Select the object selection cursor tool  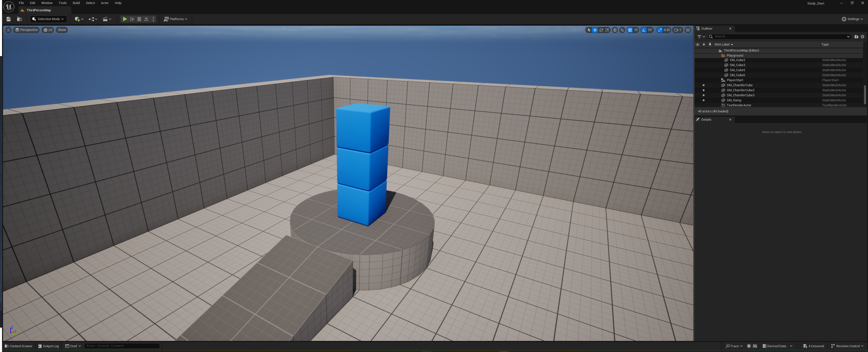pyautogui.click(x=589, y=30)
